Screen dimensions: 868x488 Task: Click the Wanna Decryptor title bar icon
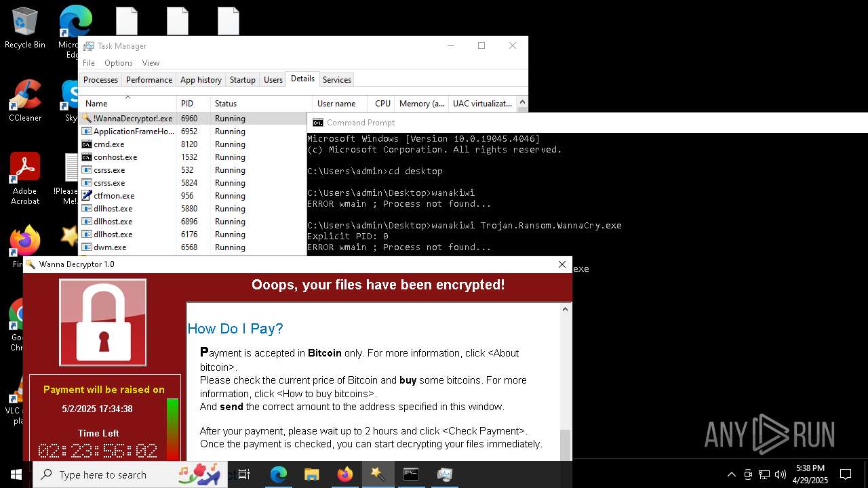click(x=31, y=264)
